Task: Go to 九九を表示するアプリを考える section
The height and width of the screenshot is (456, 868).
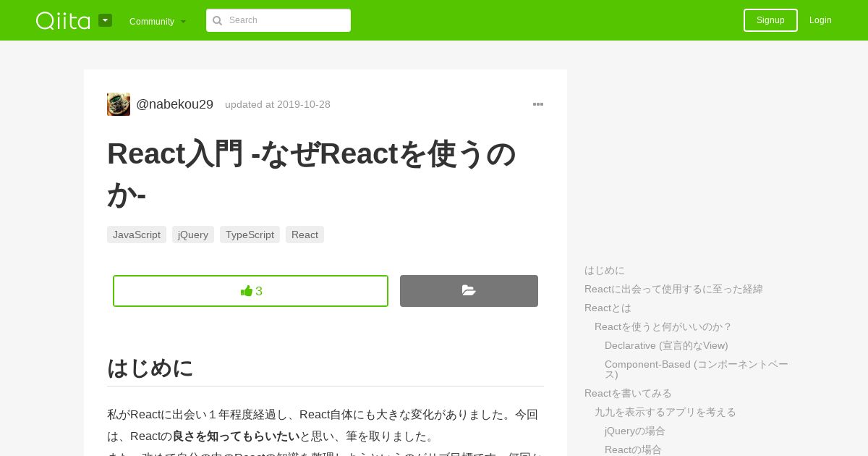Action: (665, 412)
